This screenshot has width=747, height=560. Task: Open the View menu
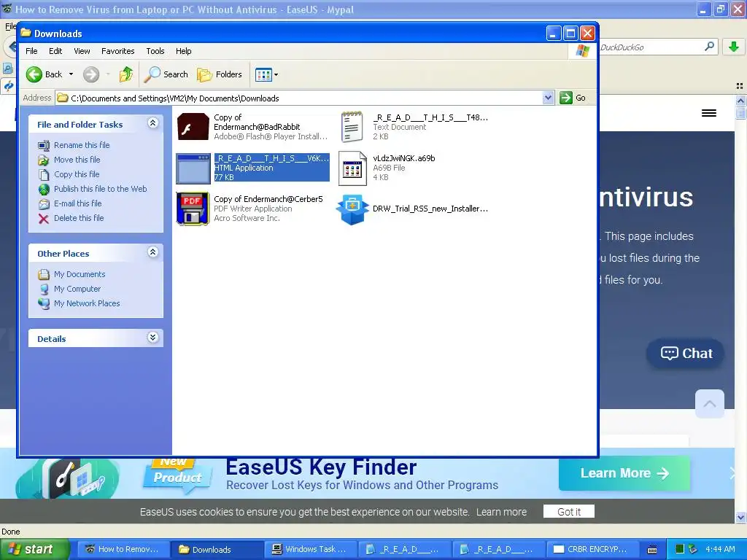[82, 51]
